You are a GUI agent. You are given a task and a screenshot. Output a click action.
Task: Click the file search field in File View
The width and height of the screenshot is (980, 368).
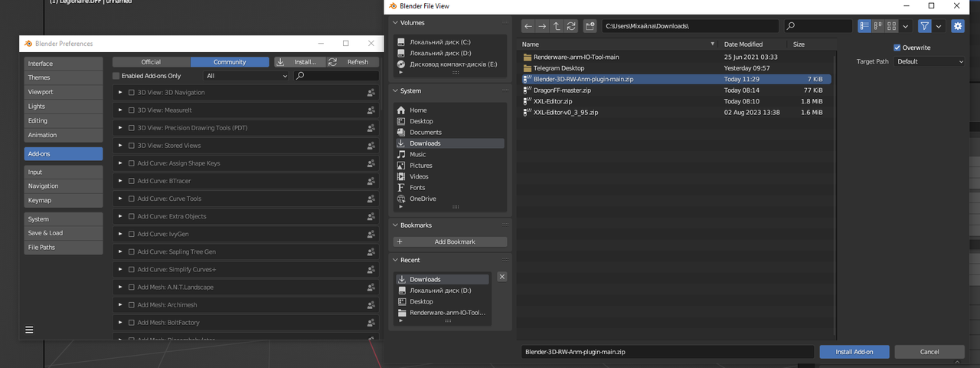click(x=818, y=26)
